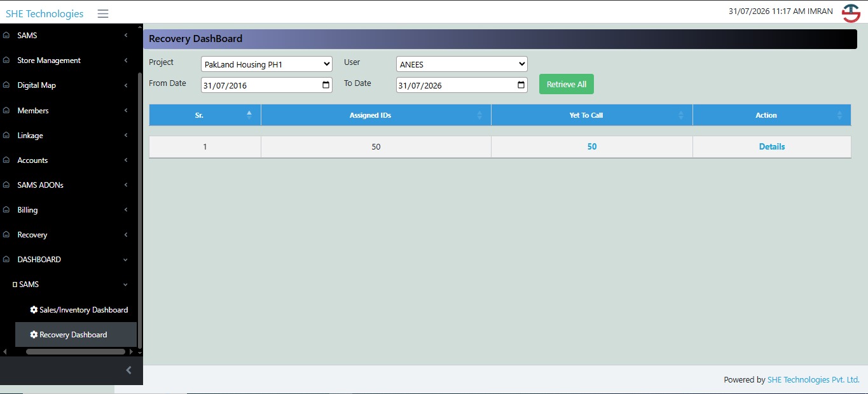Click Assigned IDs cell value 50

(x=376, y=146)
